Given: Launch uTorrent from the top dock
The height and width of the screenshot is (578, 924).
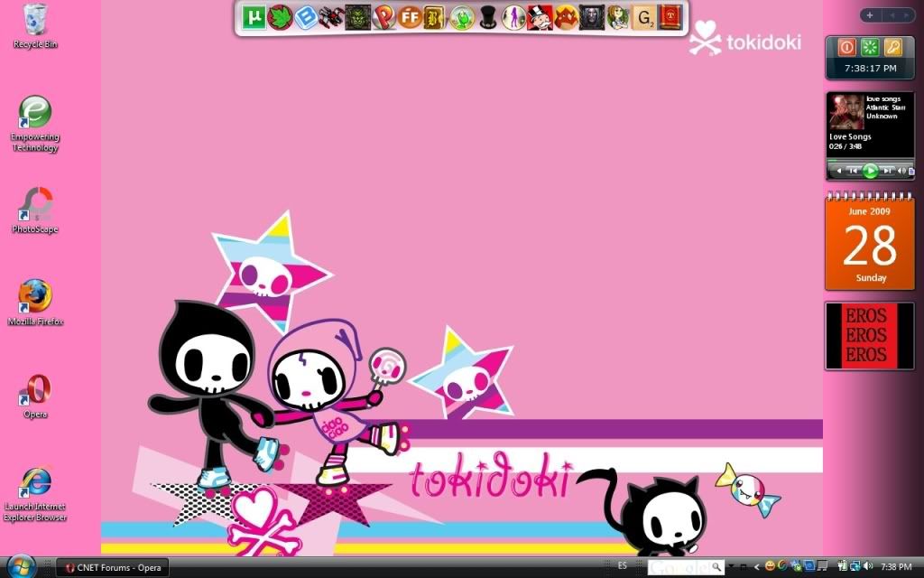Looking at the screenshot, I should 254,17.
